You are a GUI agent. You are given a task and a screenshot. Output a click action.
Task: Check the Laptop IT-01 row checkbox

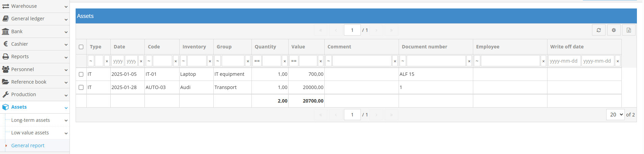tap(81, 74)
